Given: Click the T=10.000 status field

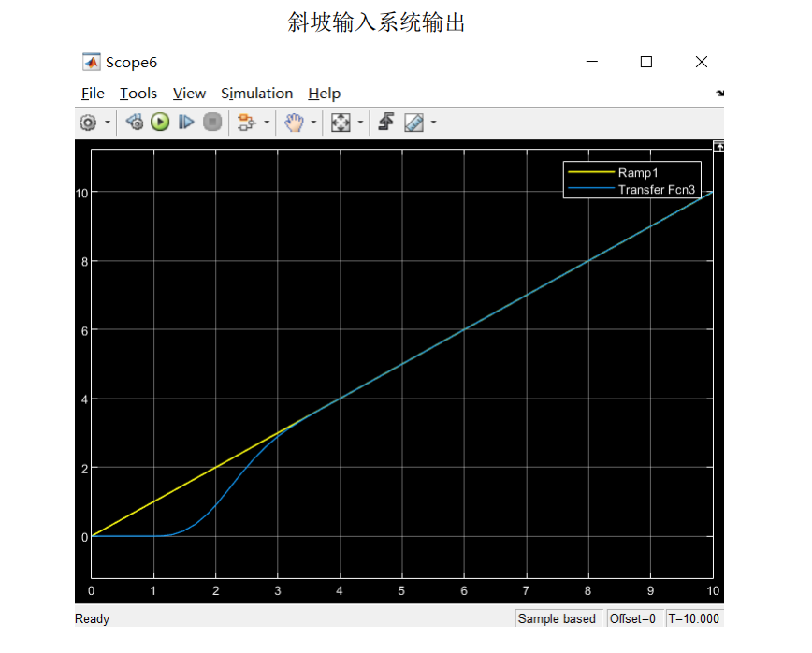Looking at the screenshot, I should coord(694,618).
